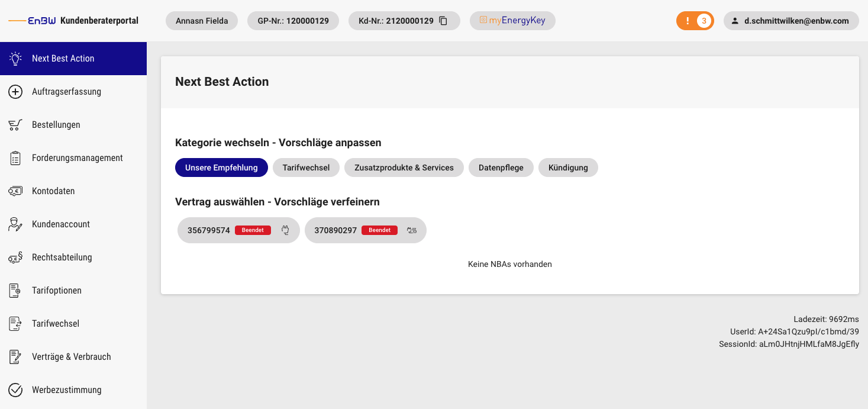Open Tarifoptionen in the sidebar
The height and width of the screenshot is (409, 868).
click(73, 291)
